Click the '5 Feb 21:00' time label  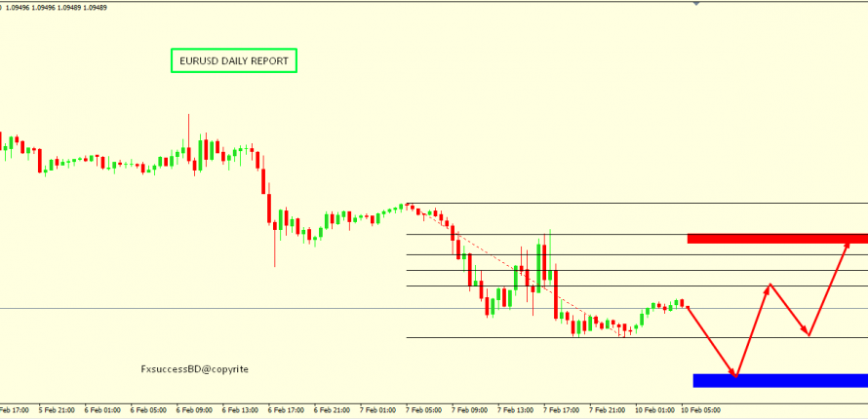coord(57,410)
